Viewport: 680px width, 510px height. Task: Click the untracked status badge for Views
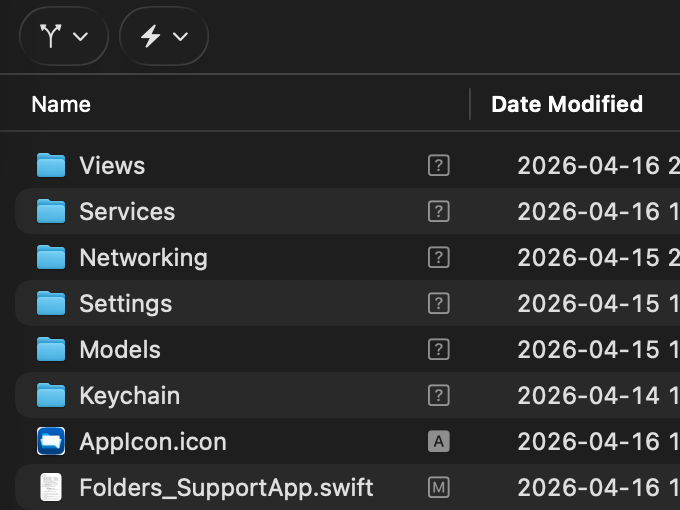pos(438,165)
